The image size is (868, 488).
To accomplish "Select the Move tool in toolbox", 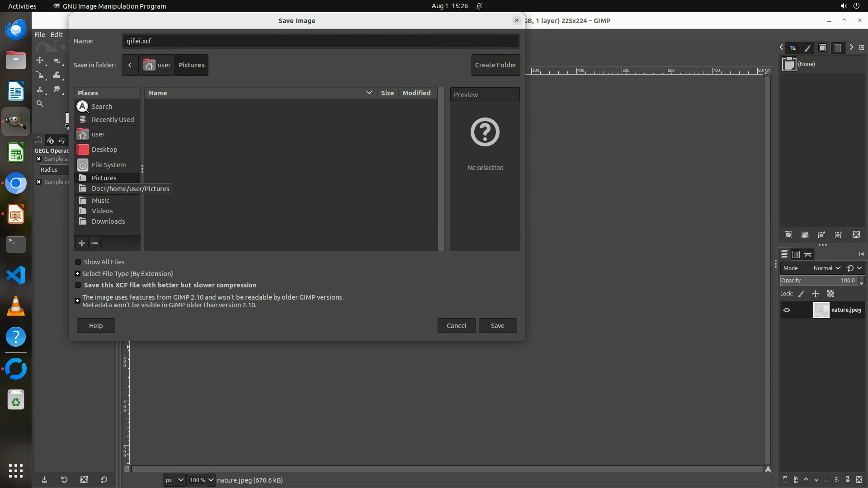I will 40,60.
